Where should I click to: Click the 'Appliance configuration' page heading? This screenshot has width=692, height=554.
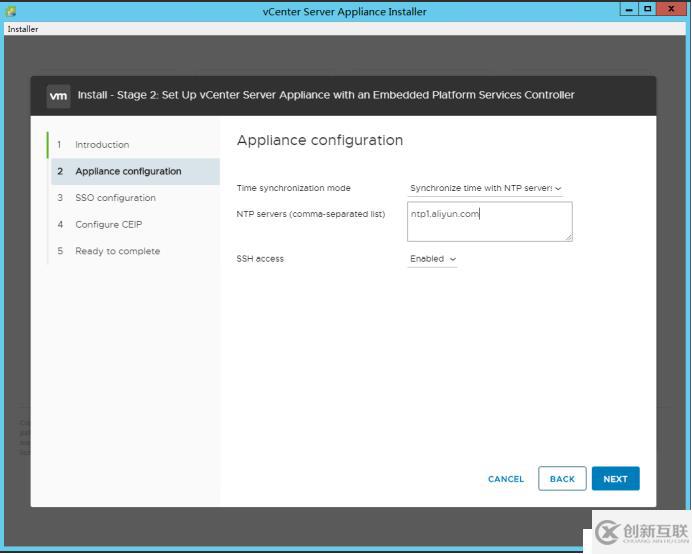pos(320,140)
